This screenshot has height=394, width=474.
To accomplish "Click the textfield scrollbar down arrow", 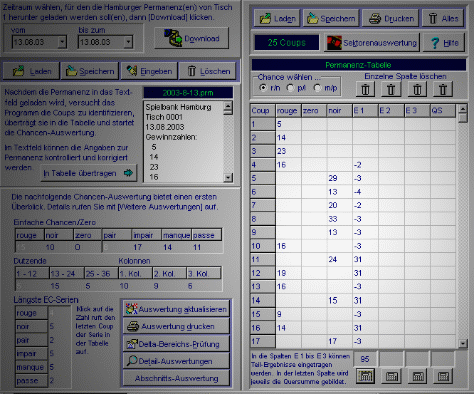I will tap(228, 177).
